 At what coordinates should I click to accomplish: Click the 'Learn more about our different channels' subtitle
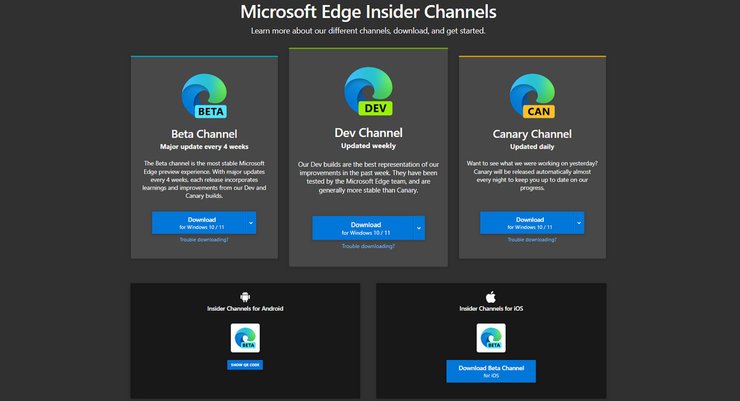(369, 31)
